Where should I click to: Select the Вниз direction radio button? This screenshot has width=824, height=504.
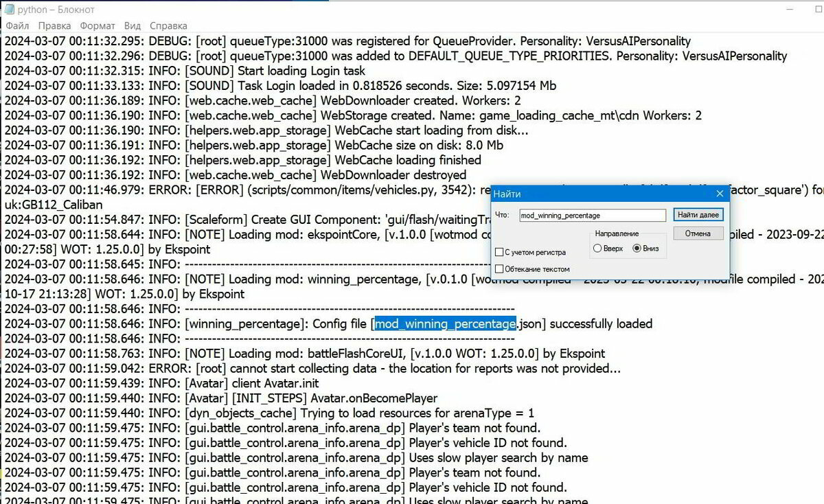point(637,249)
